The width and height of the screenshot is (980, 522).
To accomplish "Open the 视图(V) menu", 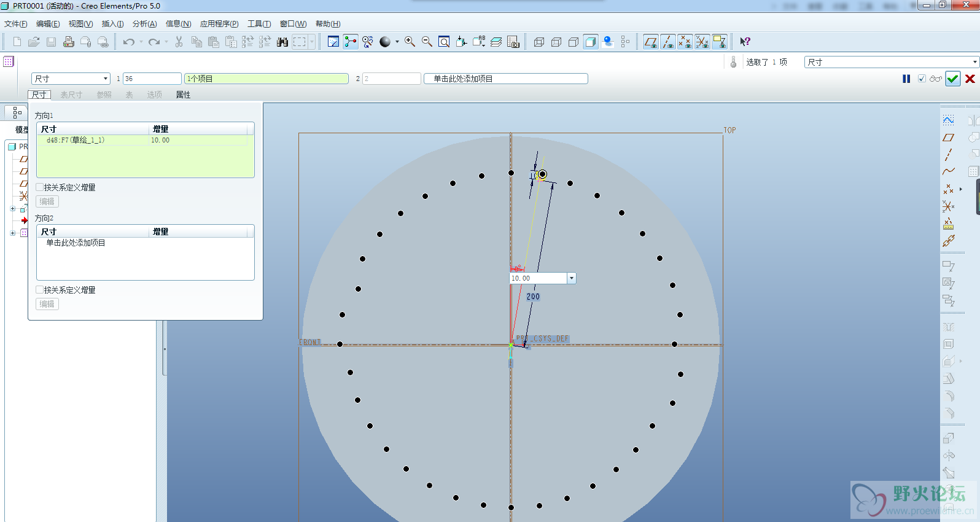I will (x=80, y=24).
